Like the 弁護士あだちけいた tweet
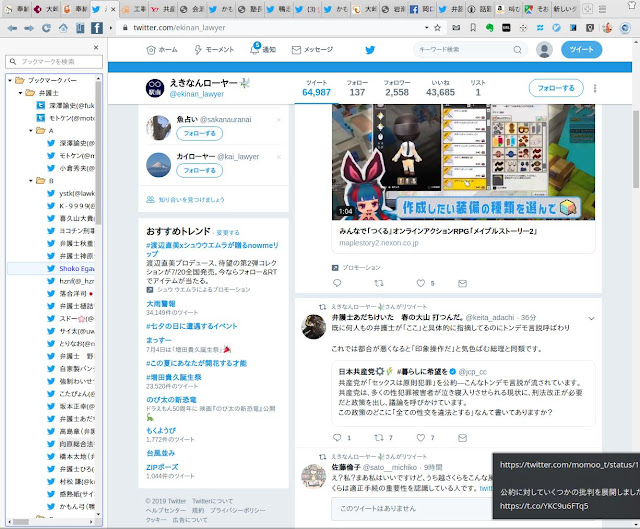 (421, 438)
